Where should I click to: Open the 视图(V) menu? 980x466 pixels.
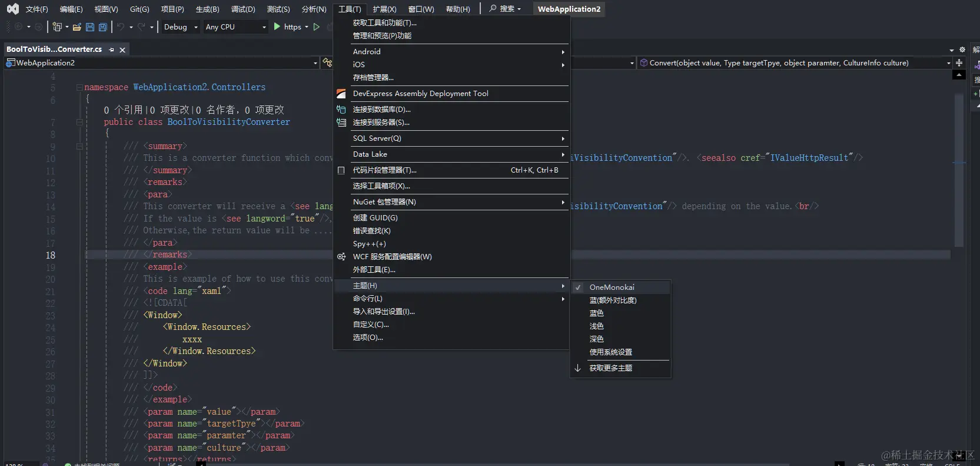(x=106, y=9)
